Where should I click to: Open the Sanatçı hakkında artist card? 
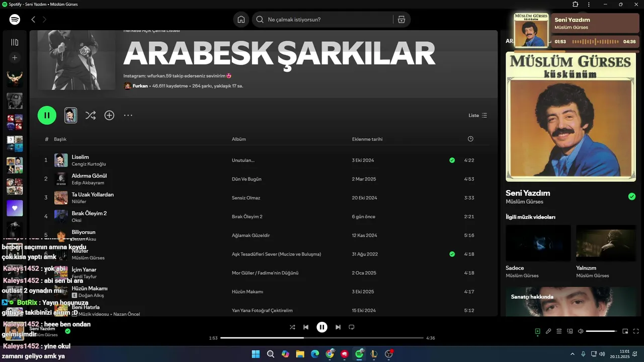(x=571, y=302)
